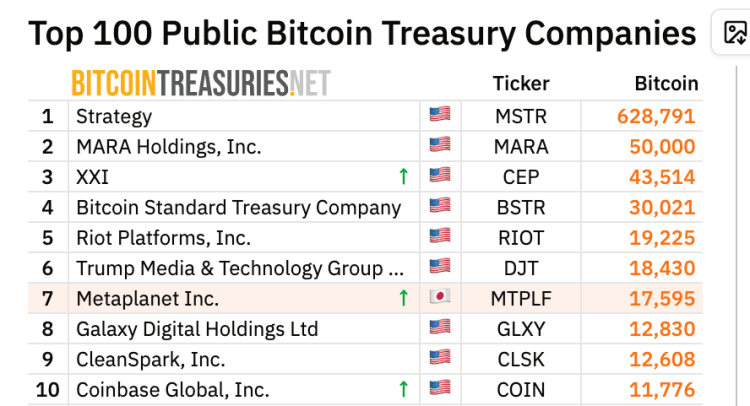Click the US flag beside Strategy

pyautogui.click(x=440, y=116)
